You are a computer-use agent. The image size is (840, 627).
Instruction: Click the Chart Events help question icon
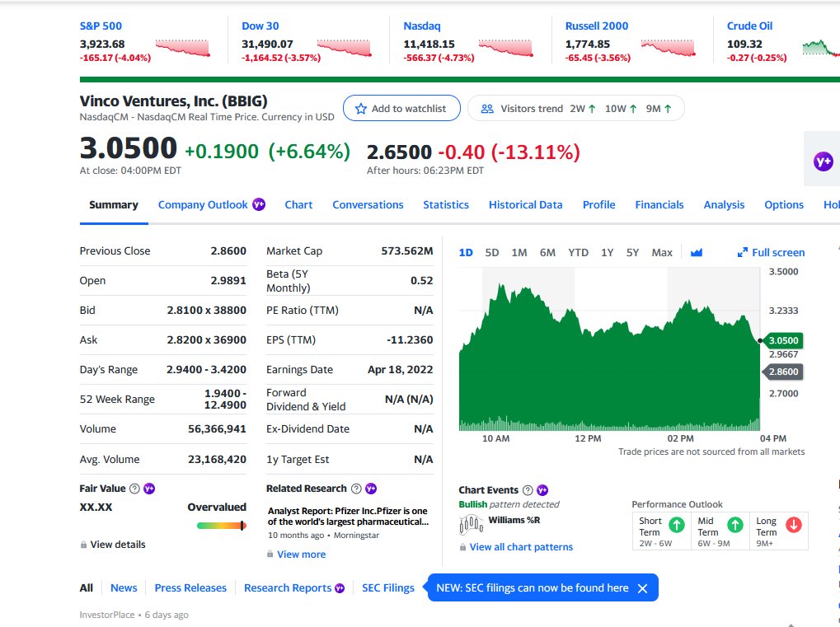tap(528, 490)
